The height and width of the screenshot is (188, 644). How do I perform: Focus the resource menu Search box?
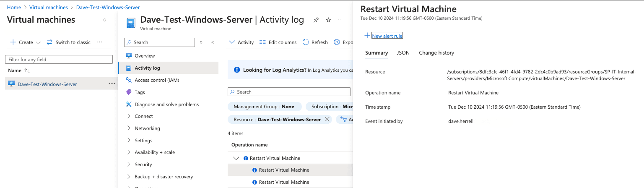(x=159, y=42)
